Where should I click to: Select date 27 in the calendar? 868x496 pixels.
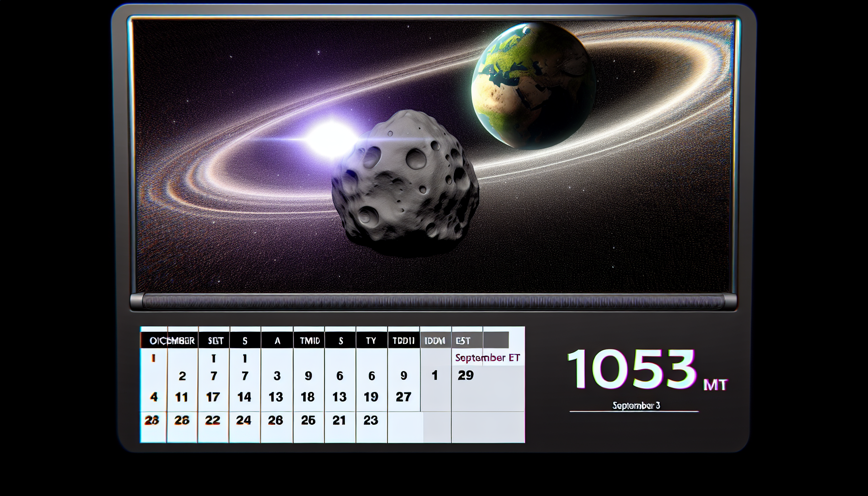(x=403, y=397)
